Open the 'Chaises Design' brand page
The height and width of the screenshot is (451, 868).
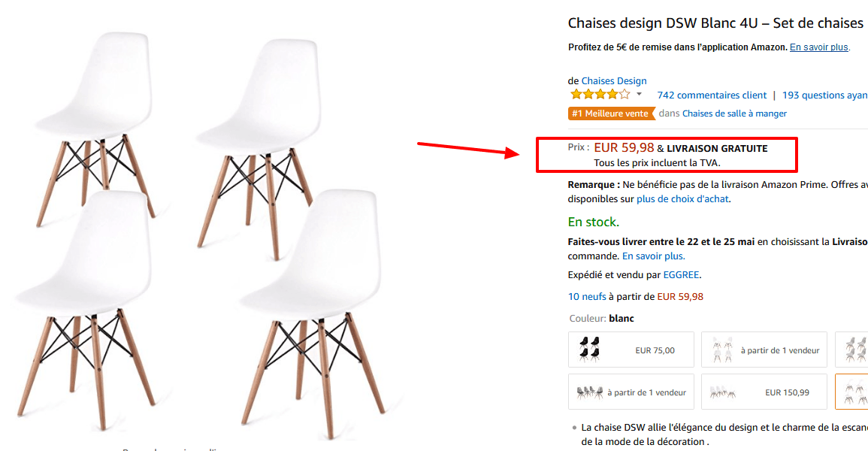pyautogui.click(x=613, y=80)
